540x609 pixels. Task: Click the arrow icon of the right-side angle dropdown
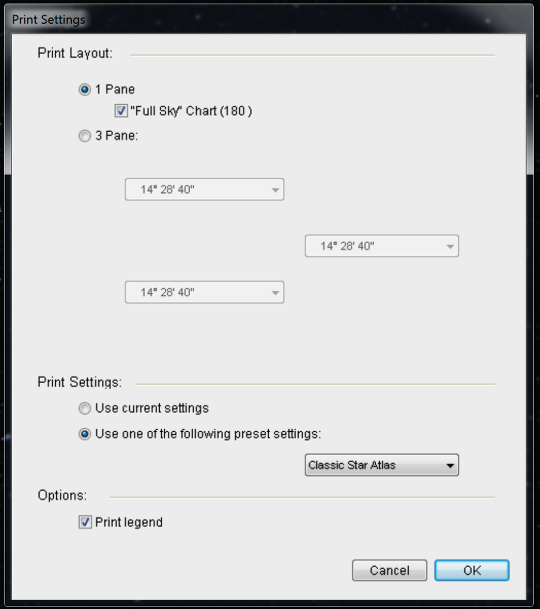(x=450, y=246)
